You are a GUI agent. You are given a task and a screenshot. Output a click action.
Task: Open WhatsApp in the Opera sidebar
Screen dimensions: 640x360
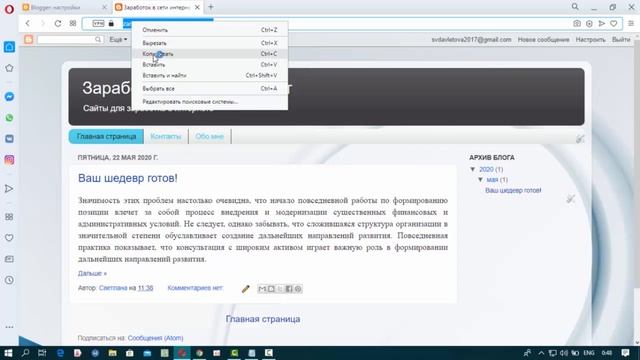9,118
